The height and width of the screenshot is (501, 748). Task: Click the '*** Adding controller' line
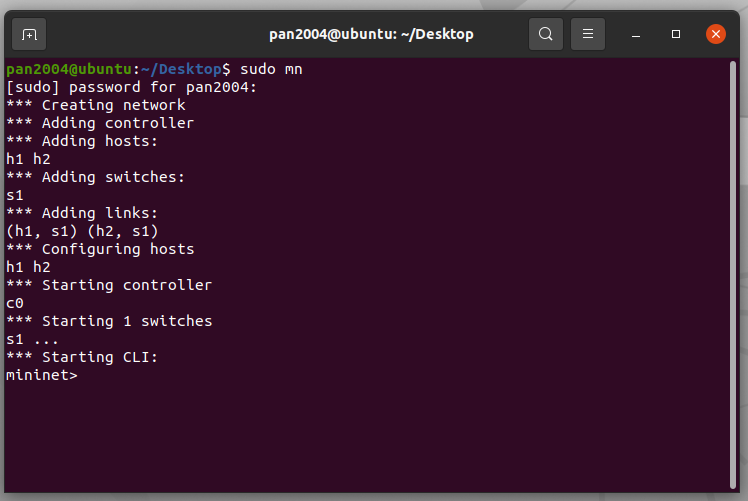100,123
